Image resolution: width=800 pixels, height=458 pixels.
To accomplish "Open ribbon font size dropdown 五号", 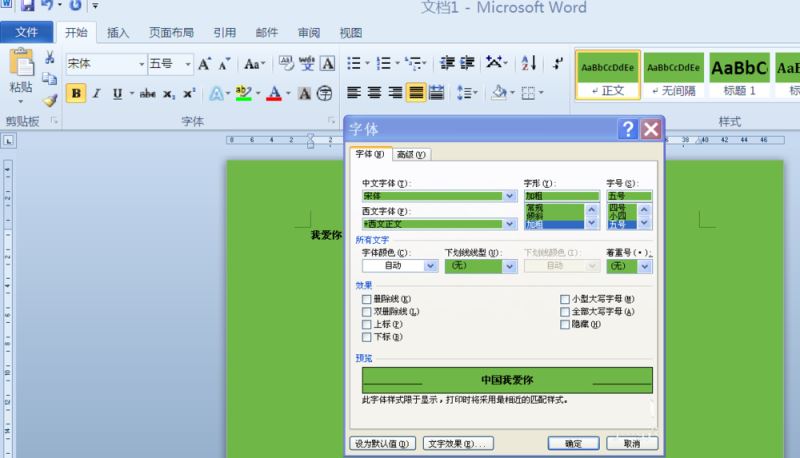I will (x=188, y=64).
